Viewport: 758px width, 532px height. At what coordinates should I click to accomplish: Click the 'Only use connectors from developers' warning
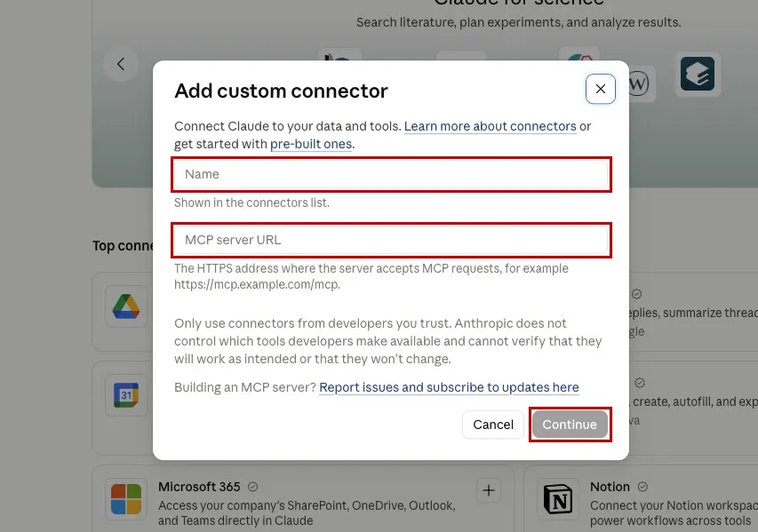pyautogui.click(x=387, y=341)
